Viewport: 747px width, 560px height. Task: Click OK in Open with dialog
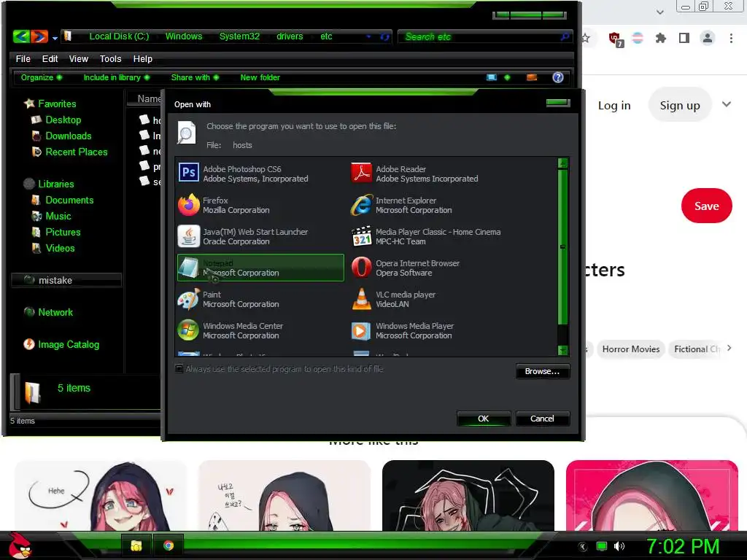point(483,419)
